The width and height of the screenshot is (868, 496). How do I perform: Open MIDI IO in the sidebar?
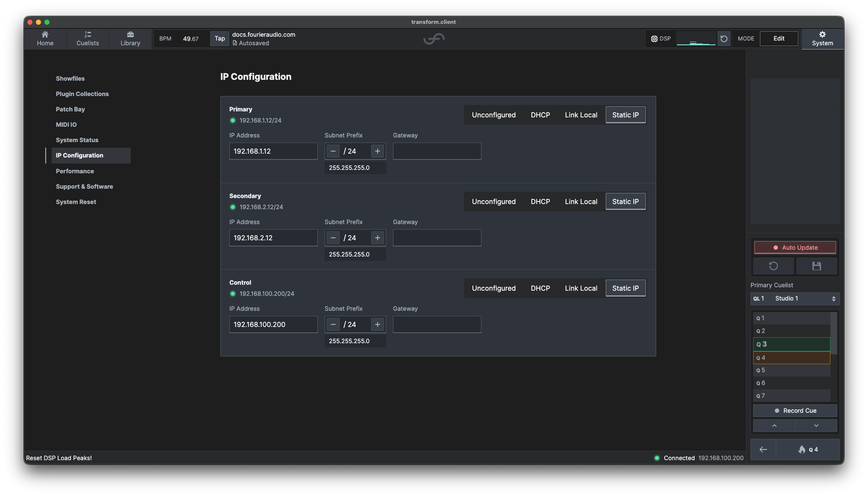pos(66,125)
